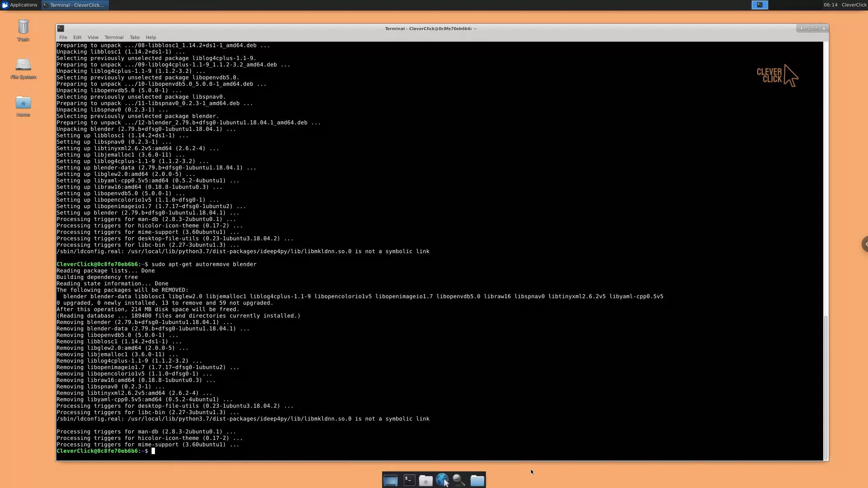Click workspace switcher in top panel

coord(759,5)
